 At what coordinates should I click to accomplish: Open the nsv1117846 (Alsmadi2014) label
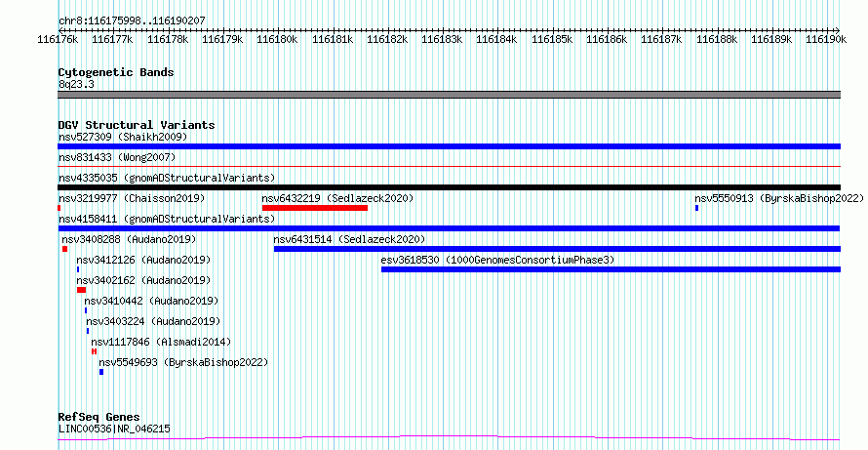161,342
